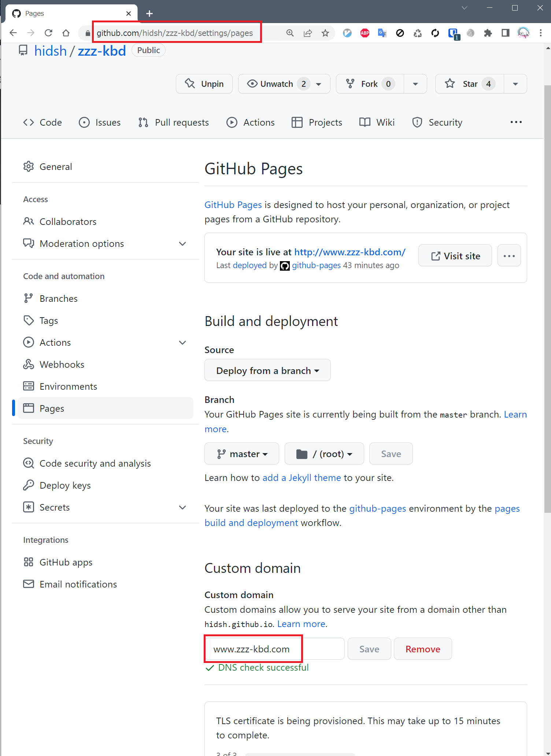Open the Fork dropdown arrow
551x756 pixels.
click(x=415, y=84)
